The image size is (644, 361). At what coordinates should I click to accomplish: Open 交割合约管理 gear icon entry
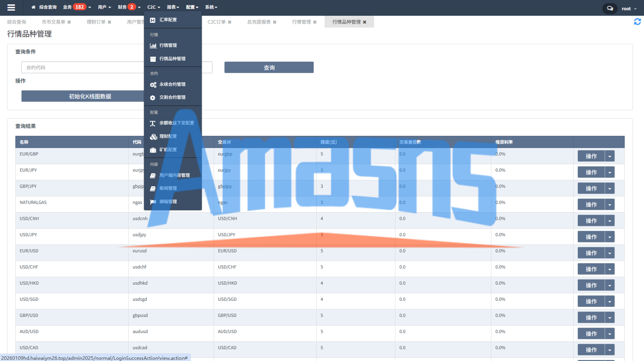click(153, 98)
